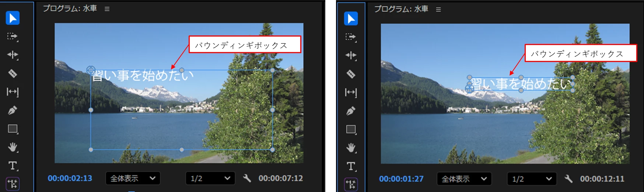Click top-middle handle of large bounding box
This screenshot has height=192, width=644.
click(x=182, y=70)
